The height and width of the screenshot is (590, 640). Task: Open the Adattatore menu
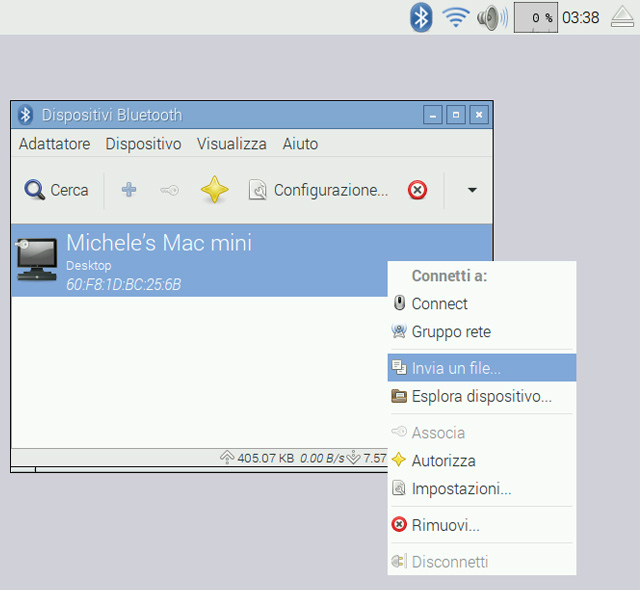pyautogui.click(x=54, y=144)
